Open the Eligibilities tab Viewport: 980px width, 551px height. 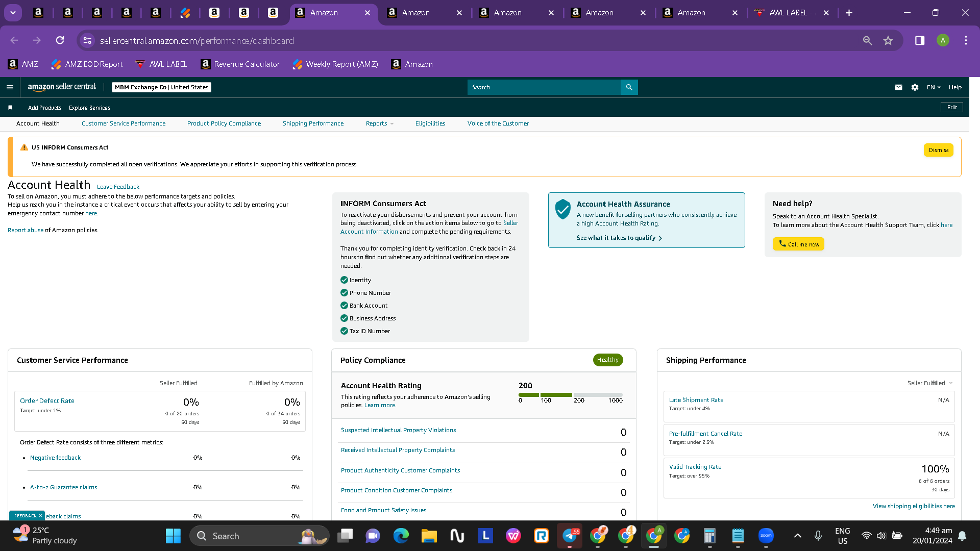[430, 123]
